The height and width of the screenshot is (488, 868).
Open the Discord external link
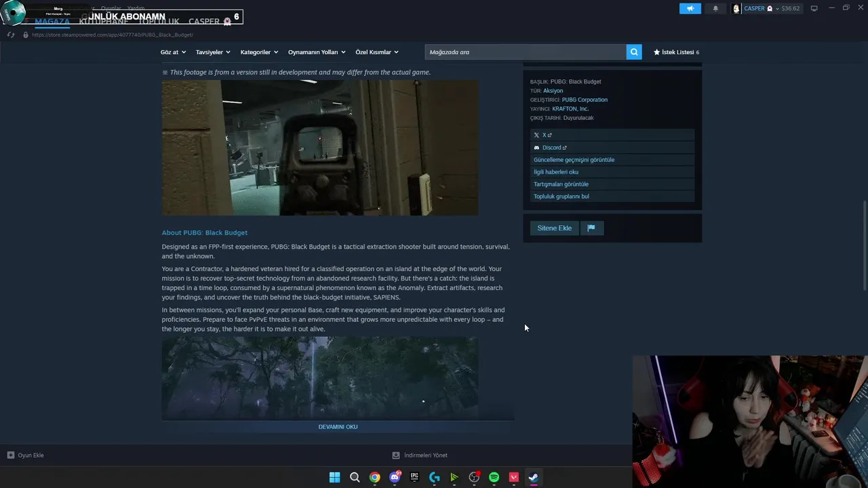point(612,147)
